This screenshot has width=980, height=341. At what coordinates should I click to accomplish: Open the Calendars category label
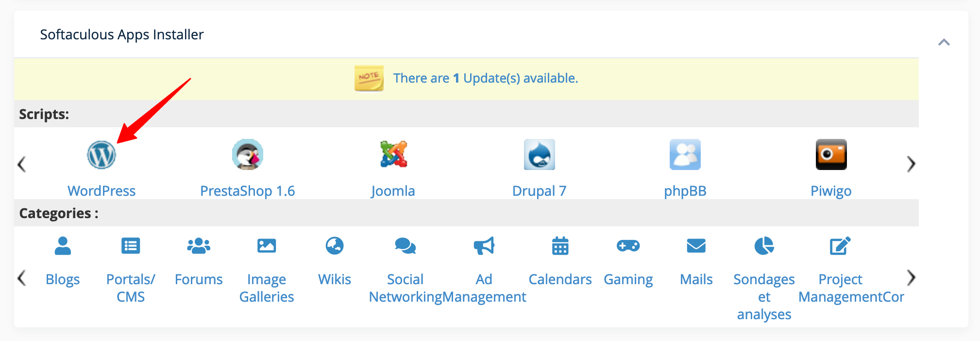click(560, 279)
